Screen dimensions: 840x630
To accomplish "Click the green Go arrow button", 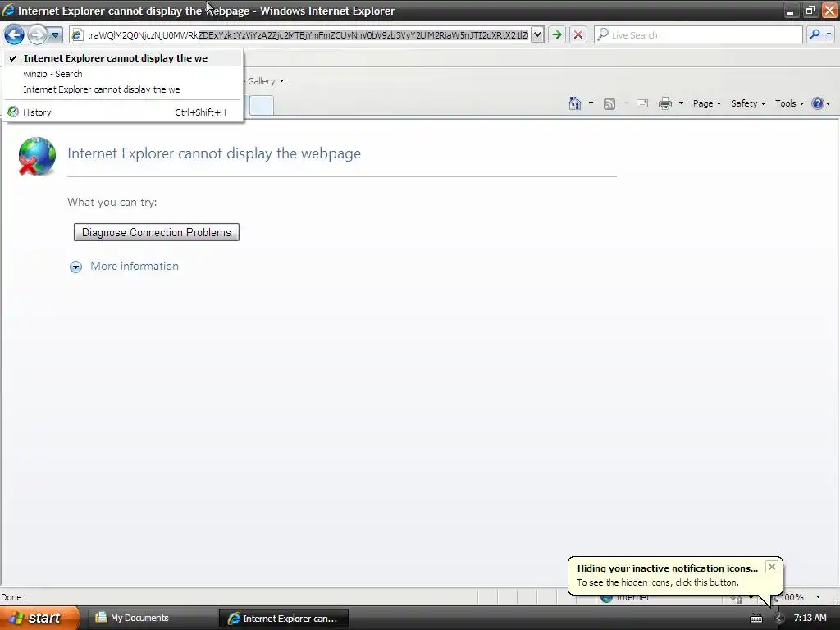I will (557, 34).
